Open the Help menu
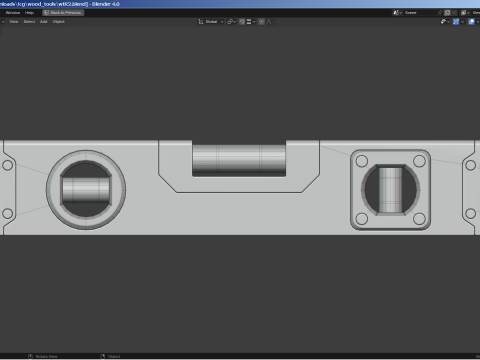This screenshot has height=360, width=480. point(29,13)
